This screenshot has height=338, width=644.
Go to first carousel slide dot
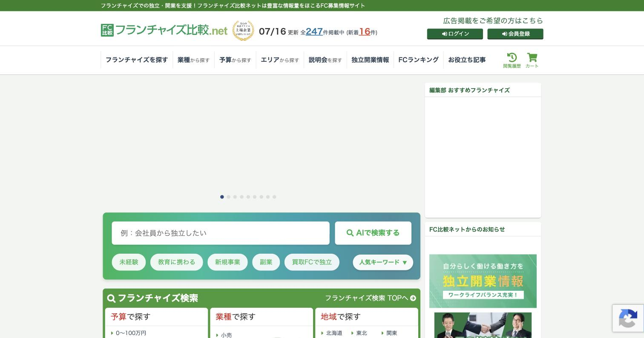pyautogui.click(x=222, y=197)
